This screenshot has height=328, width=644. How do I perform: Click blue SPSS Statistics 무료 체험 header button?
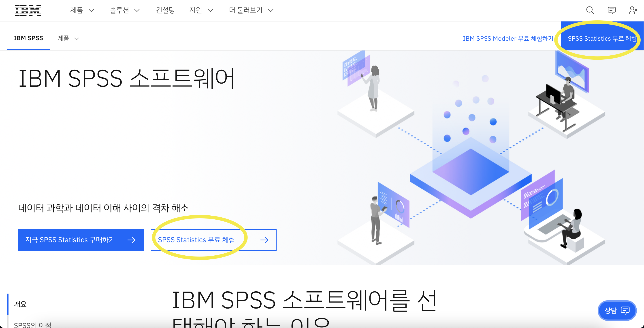602,38
